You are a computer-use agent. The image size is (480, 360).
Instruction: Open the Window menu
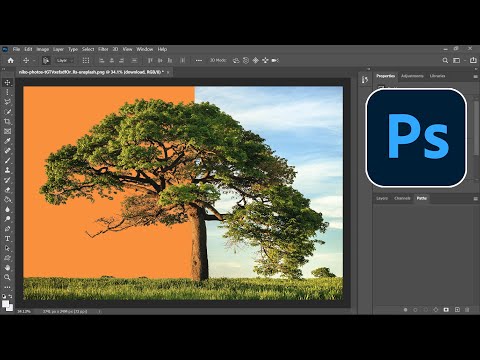pos(145,49)
